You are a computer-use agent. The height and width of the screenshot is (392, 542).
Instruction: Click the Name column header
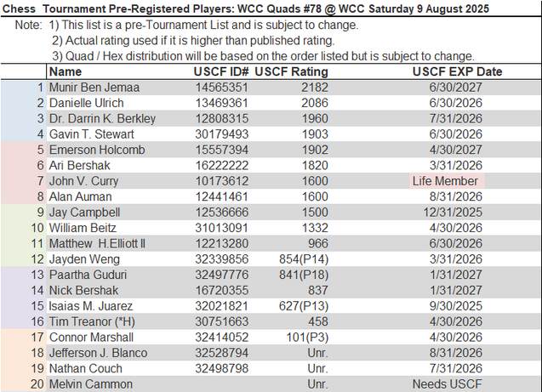[x=66, y=72]
